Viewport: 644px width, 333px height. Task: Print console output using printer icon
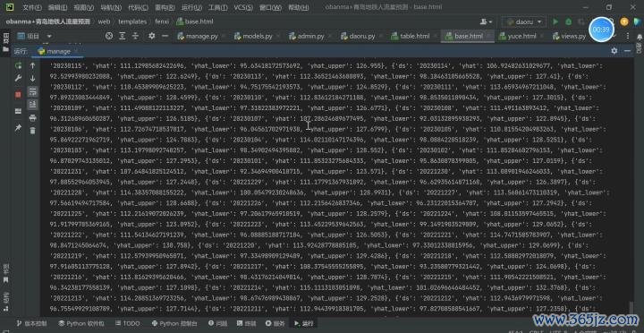click(32, 118)
